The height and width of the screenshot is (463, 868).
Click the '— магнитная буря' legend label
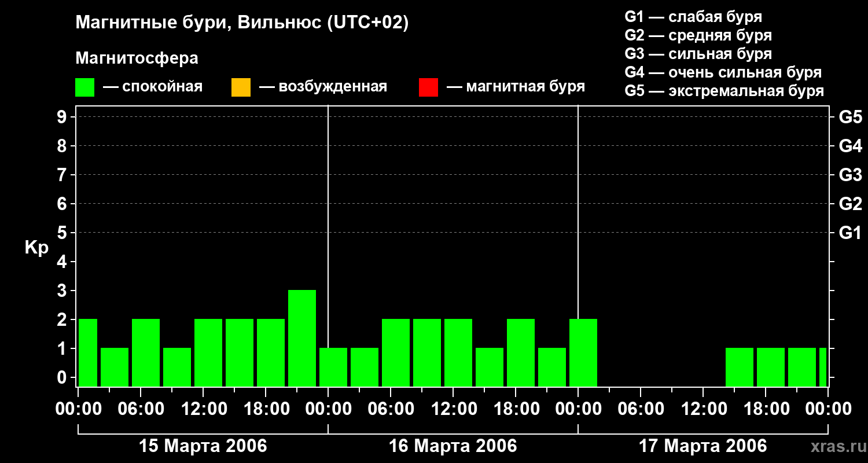(x=516, y=87)
